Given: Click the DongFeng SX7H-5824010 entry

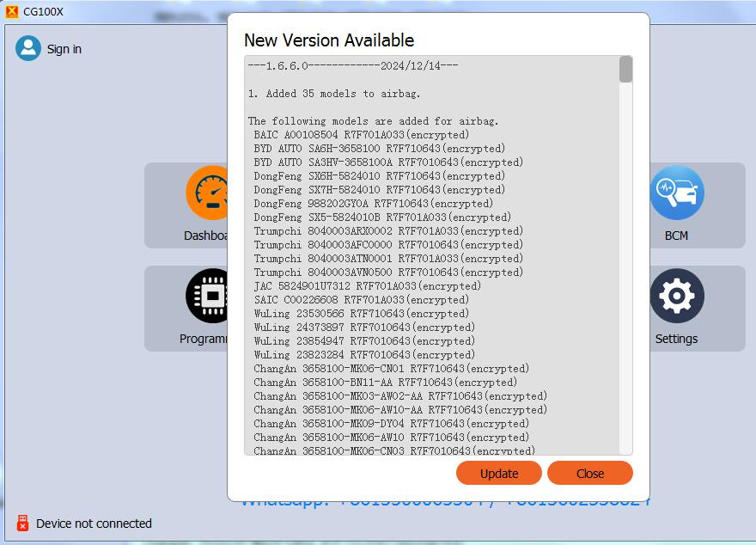Looking at the screenshot, I should pyautogui.click(x=380, y=189).
